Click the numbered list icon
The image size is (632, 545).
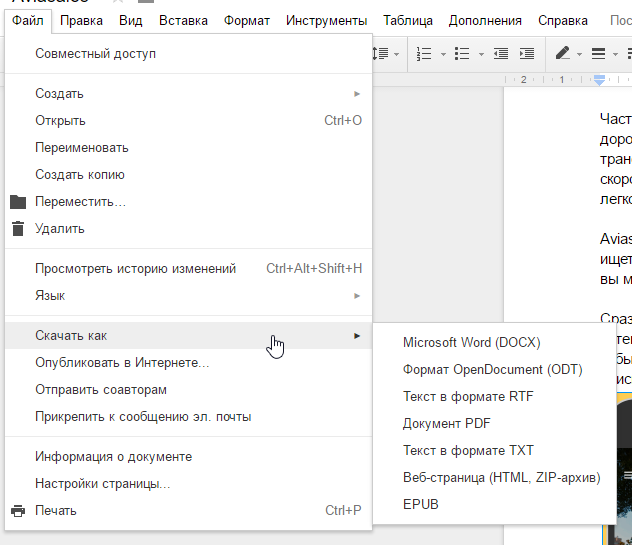(x=424, y=54)
